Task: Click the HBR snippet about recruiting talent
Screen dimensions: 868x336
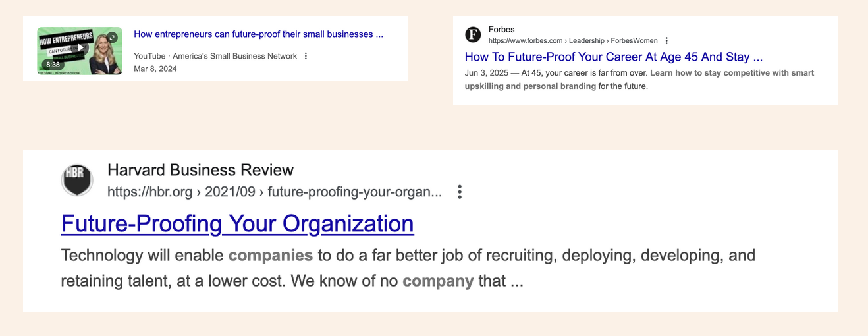Action: point(408,268)
